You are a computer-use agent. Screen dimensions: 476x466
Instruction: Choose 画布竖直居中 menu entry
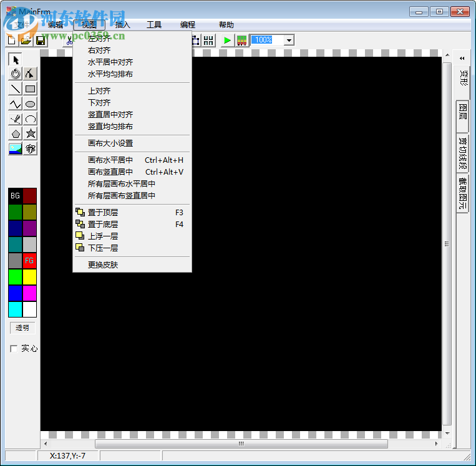tap(132, 172)
